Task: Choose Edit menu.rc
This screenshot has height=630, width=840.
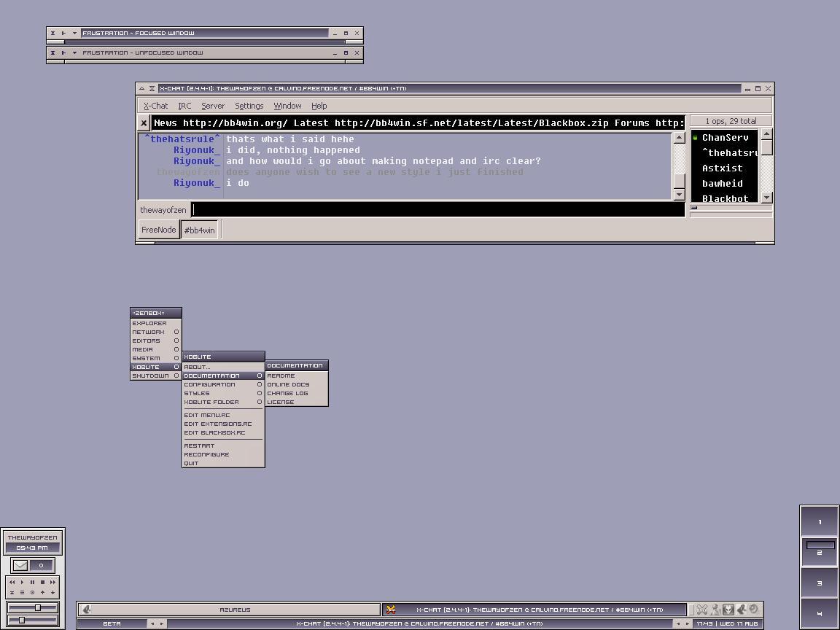Action: pyautogui.click(x=223, y=415)
